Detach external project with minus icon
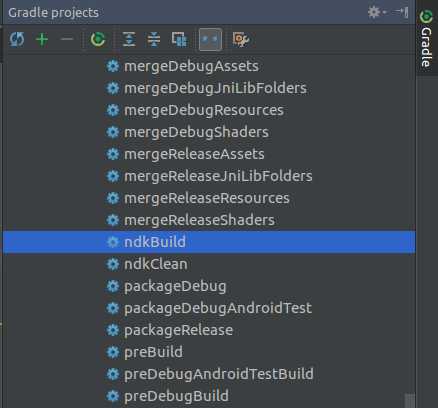This screenshot has height=408, width=438. tap(67, 39)
